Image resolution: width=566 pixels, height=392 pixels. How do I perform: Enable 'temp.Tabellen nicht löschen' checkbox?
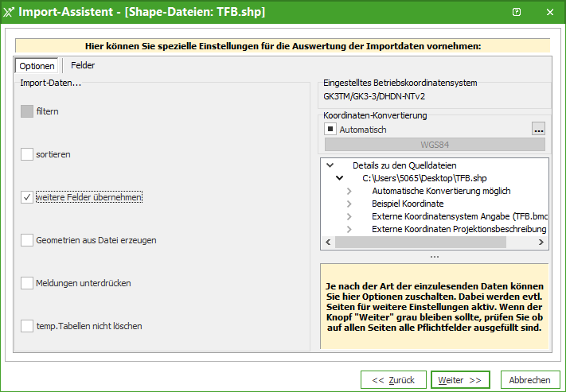(x=27, y=326)
